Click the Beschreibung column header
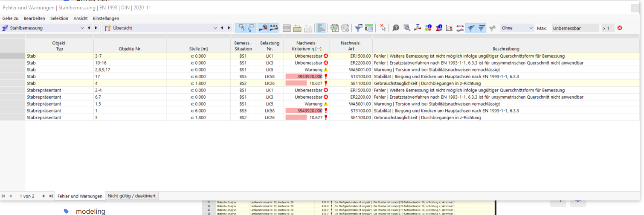The width and height of the screenshot is (644, 215). [505, 46]
